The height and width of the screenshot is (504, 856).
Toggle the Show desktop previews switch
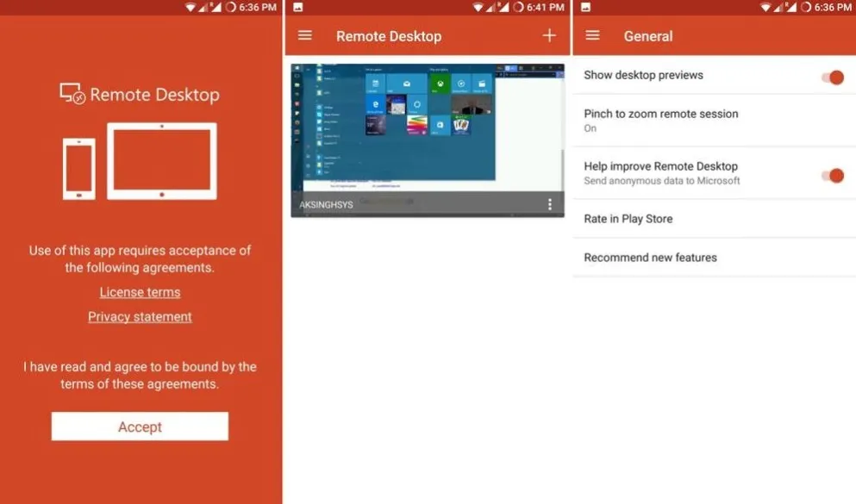(833, 77)
